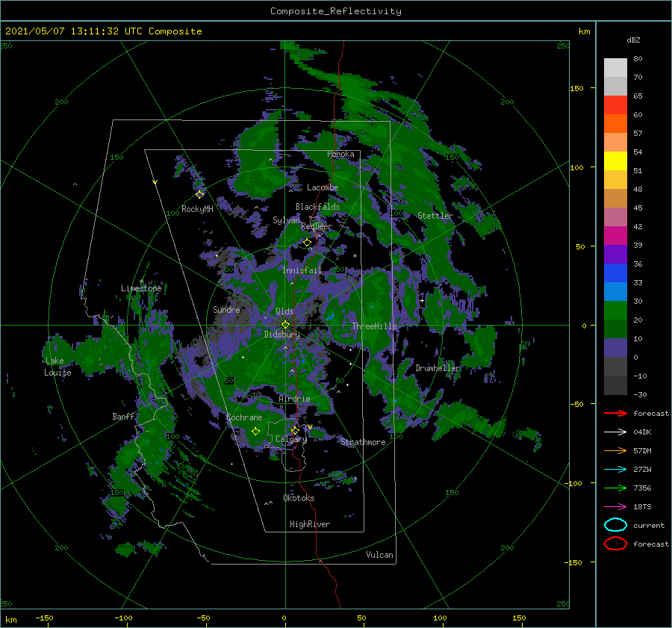The height and width of the screenshot is (628, 672).
Task: Click the Strathmore town label
Action: [x=363, y=442]
